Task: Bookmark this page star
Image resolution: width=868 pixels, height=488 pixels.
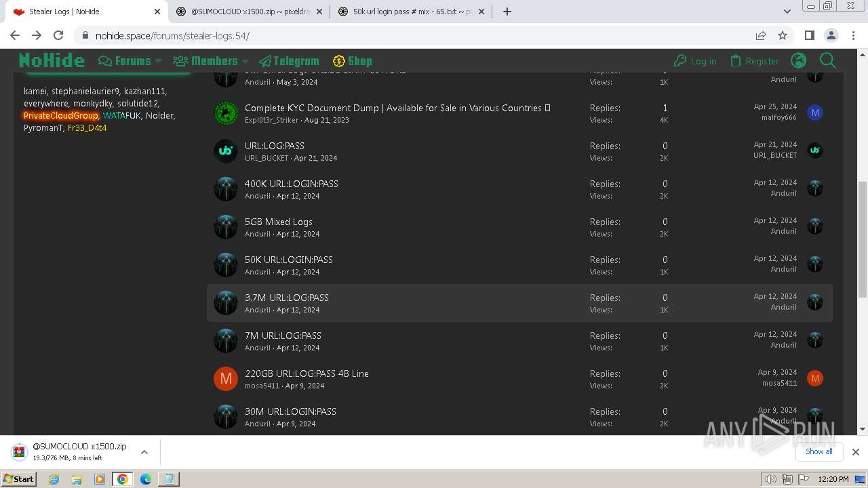Action: pyautogui.click(x=783, y=35)
